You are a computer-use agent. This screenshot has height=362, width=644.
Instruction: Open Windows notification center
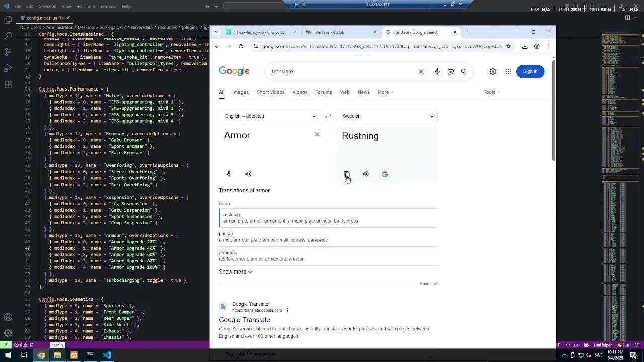[x=633, y=355]
